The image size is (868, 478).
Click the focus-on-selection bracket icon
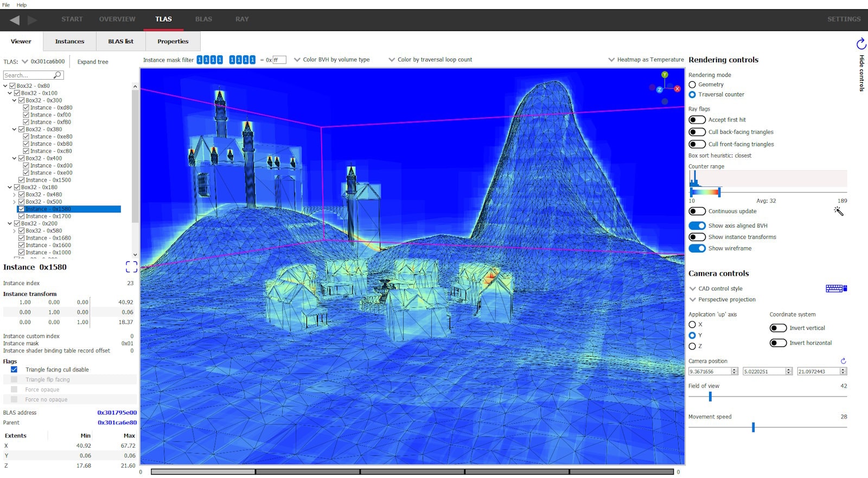[x=131, y=267]
